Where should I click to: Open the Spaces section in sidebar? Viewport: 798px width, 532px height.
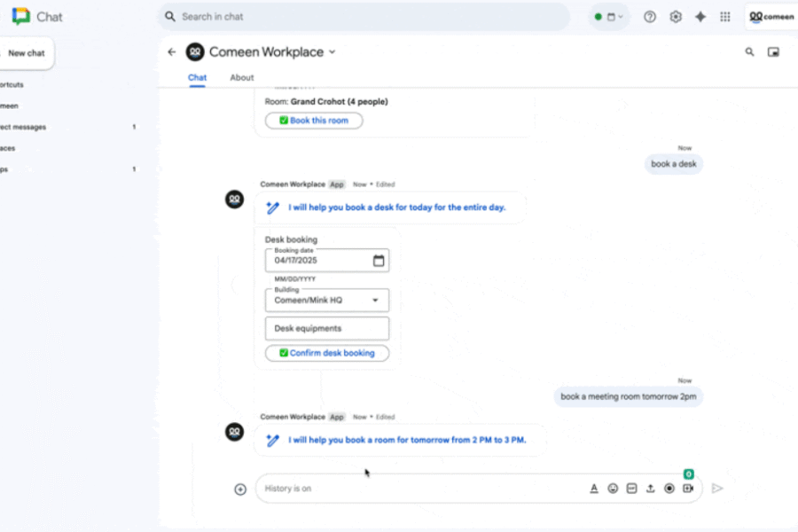pyautogui.click(x=8, y=148)
